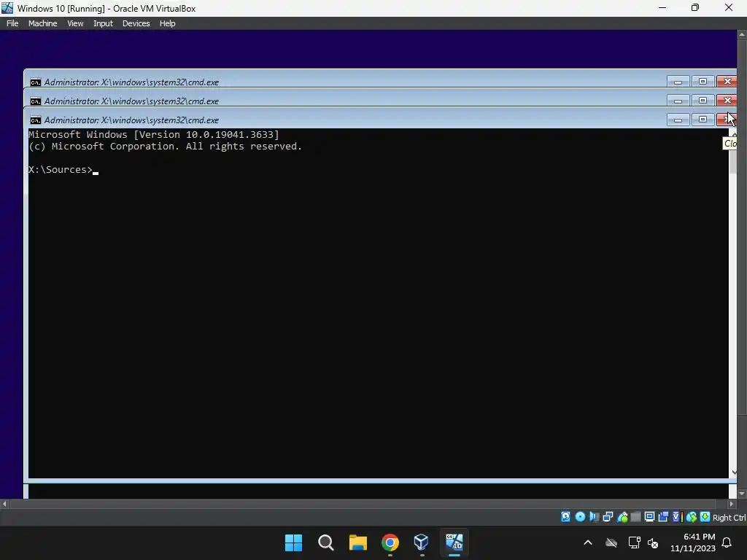The width and height of the screenshot is (747, 560).
Task: Click the shared folders status icon
Action: (635, 517)
